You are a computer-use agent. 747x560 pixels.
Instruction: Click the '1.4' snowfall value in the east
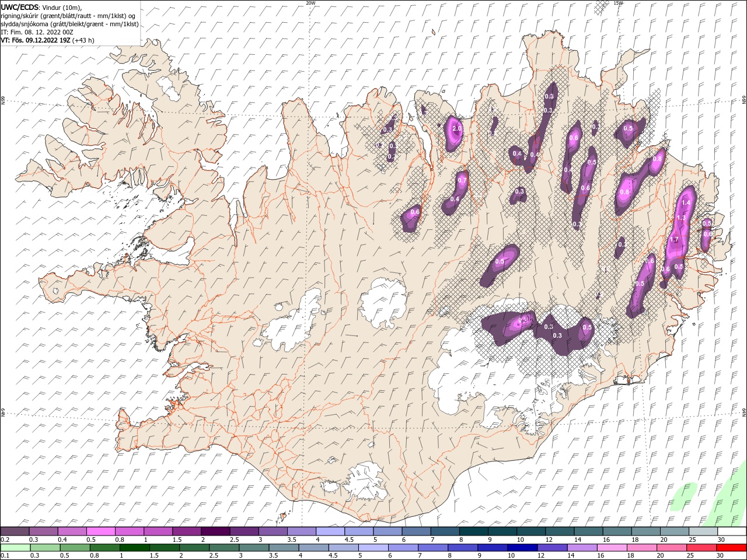686,202
